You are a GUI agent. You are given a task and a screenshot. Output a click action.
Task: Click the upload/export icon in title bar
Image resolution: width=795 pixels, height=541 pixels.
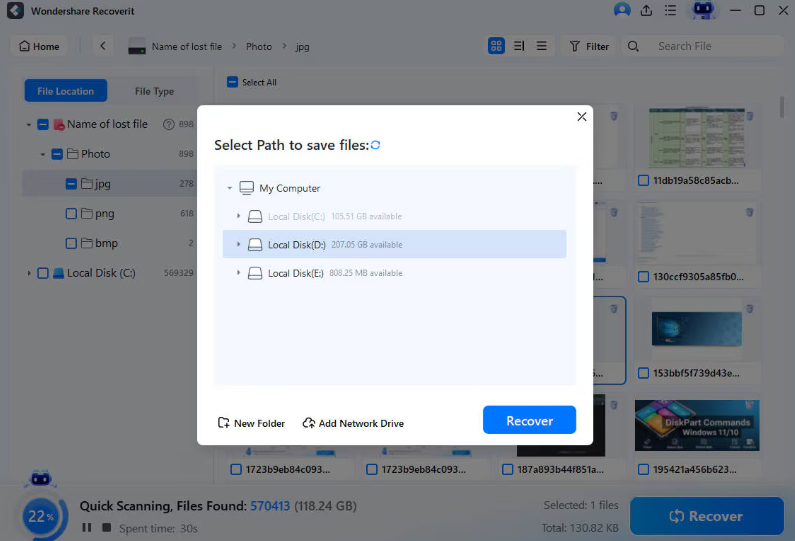pos(646,10)
